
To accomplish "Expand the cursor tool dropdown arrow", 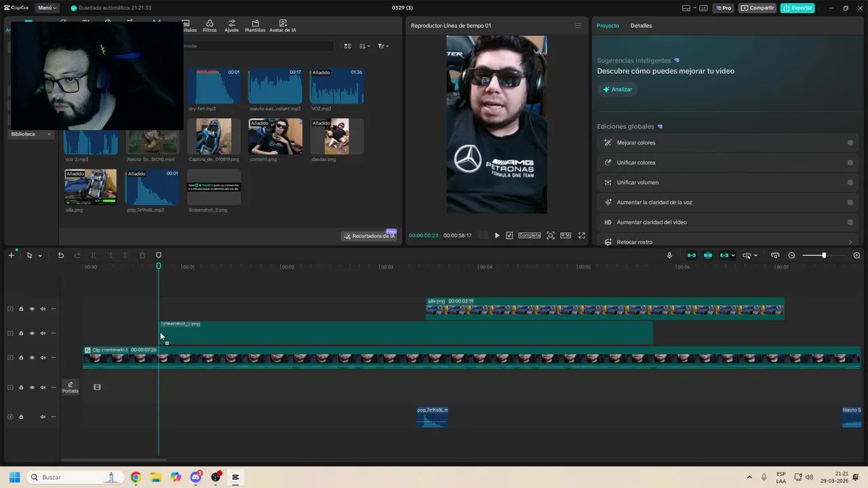I will coord(40,256).
